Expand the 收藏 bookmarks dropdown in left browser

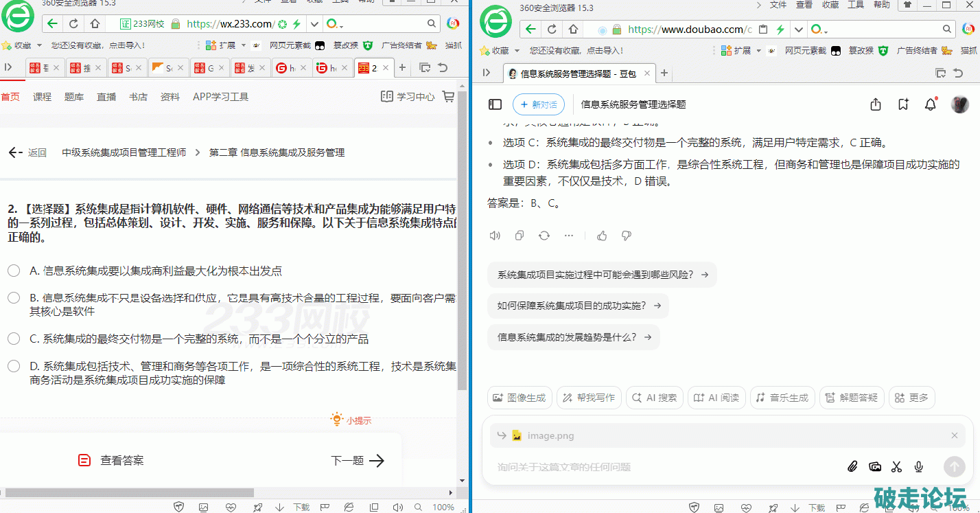coord(38,45)
